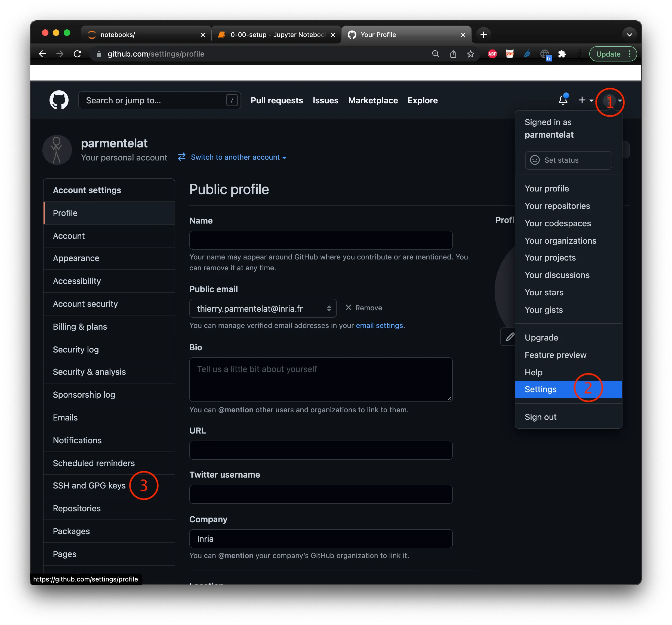Click the padlock icon before github.com
This screenshot has width=672, height=625.
coord(99,54)
